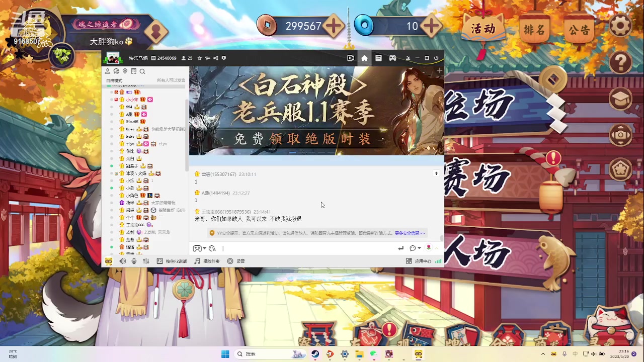
Task: Show hidden system tray icons chevron
Action: click(x=543, y=354)
